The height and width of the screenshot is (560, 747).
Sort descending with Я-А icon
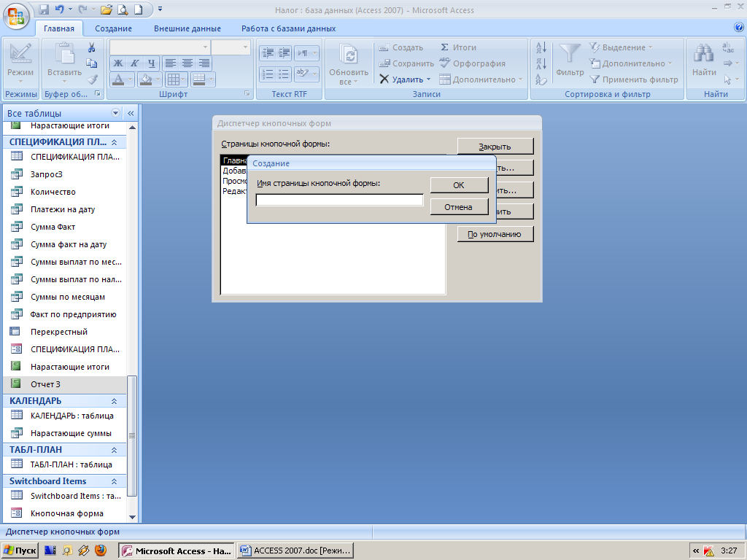541,63
